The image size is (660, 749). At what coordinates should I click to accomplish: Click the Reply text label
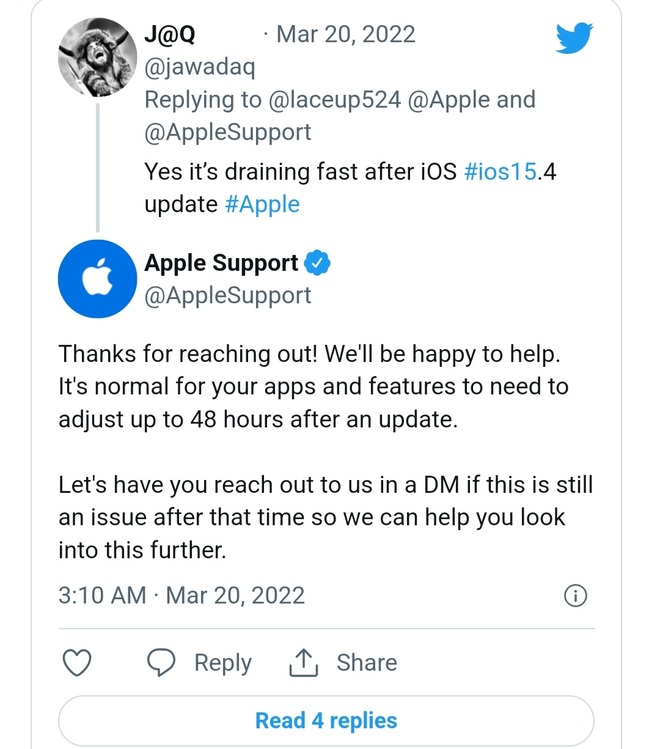coord(223,662)
